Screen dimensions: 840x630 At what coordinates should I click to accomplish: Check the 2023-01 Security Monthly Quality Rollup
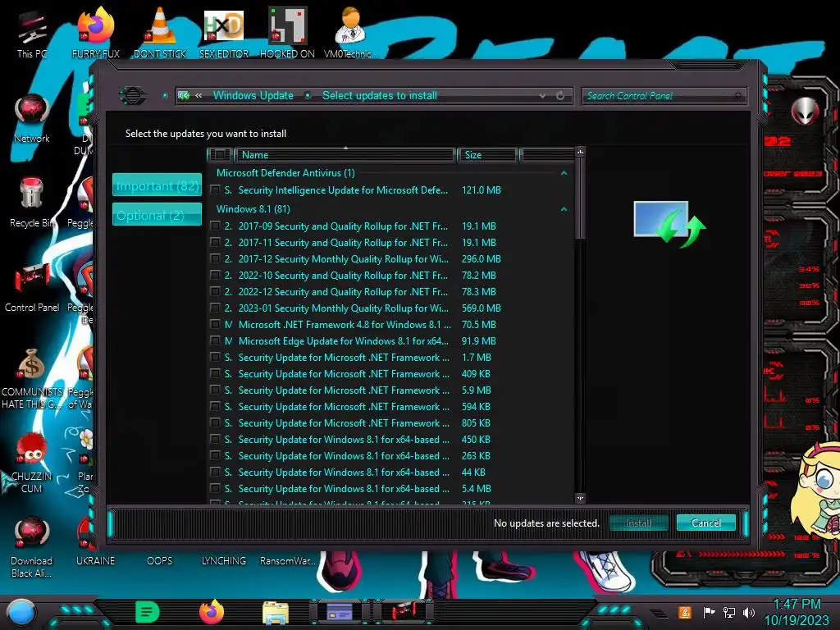(x=215, y=308)
